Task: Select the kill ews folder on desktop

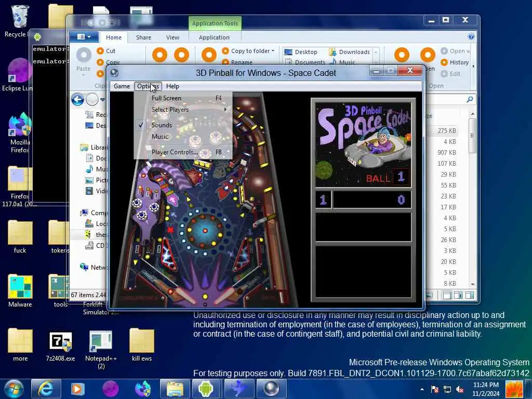Action: click(x=141, y=345)
